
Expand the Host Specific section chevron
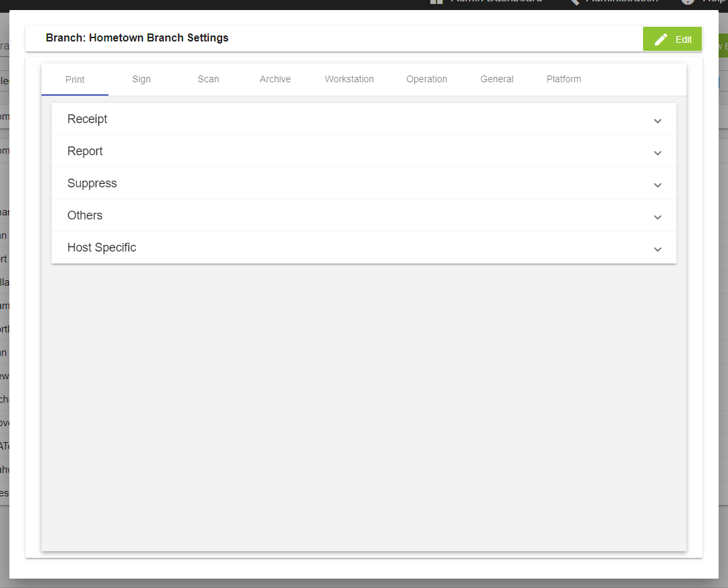658,250
